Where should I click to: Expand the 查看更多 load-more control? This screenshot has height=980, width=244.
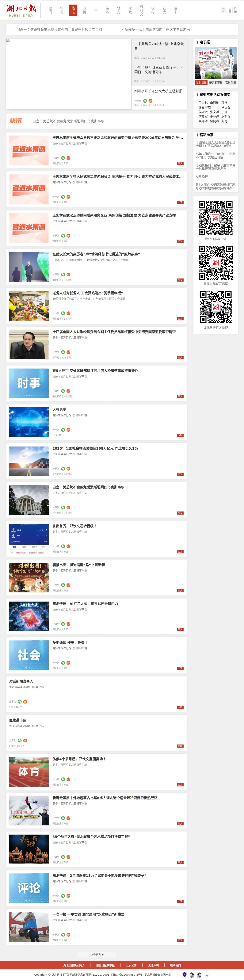pyautogui.click(x=97, y=954)
